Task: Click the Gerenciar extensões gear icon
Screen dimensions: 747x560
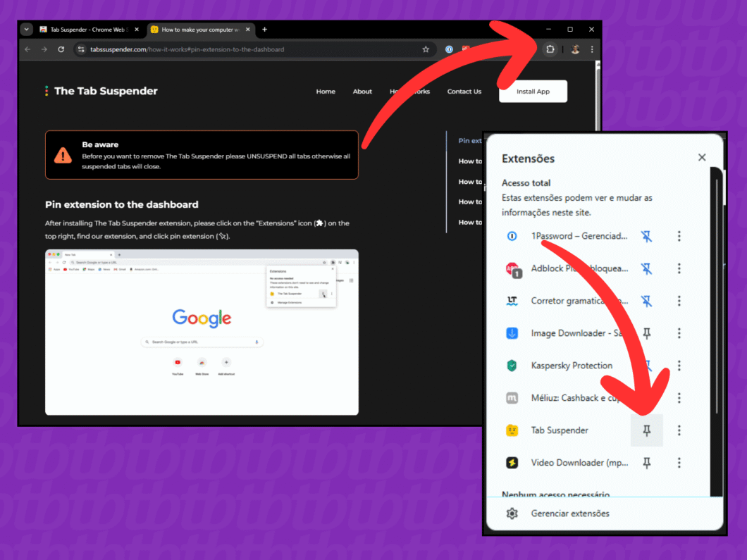Action: (x=512, y=514)
